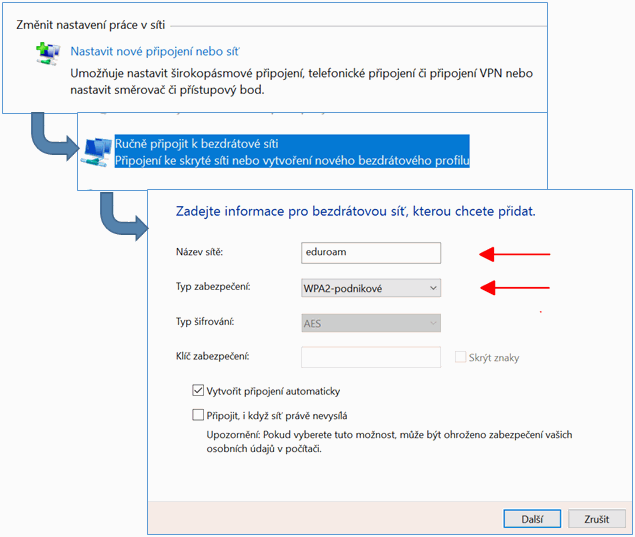Click the Název sítě field containing eduroam

coord(370,254)
